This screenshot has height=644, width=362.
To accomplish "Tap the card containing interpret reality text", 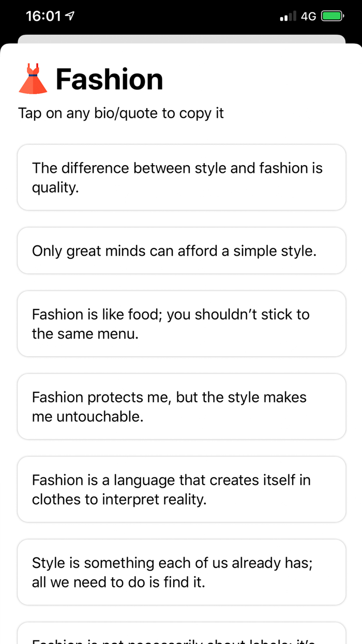I will point(181,489).
